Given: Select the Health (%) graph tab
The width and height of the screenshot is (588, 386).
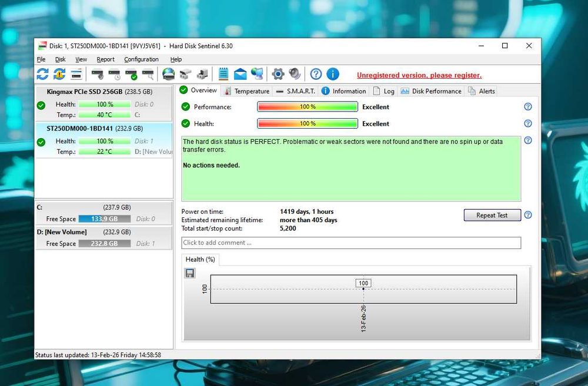Looking at the screenshot, I should point(201,259).
